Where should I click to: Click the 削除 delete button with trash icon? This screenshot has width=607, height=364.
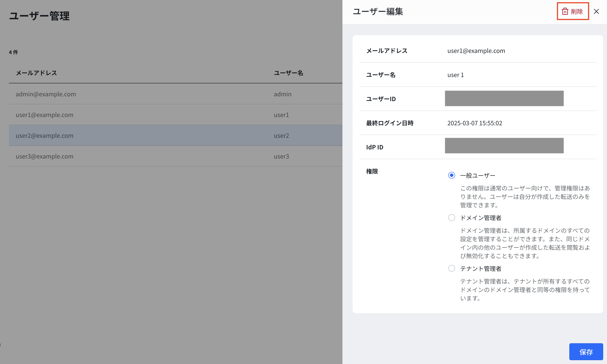(573, 11)
